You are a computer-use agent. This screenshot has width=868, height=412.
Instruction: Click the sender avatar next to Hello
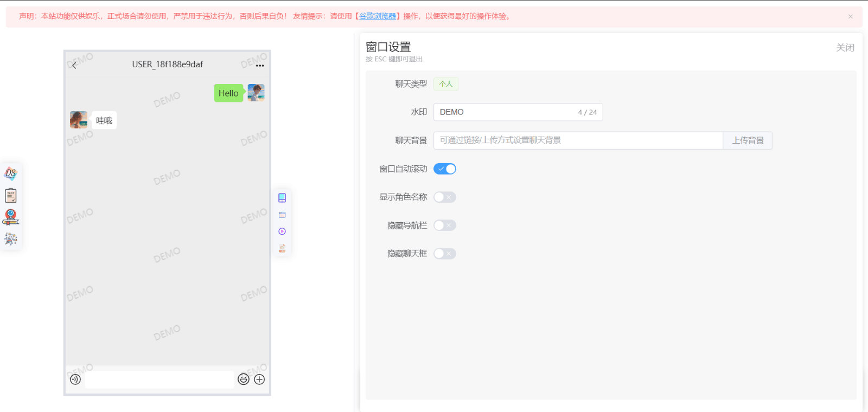pyautogui.click(x=256, y=93)
